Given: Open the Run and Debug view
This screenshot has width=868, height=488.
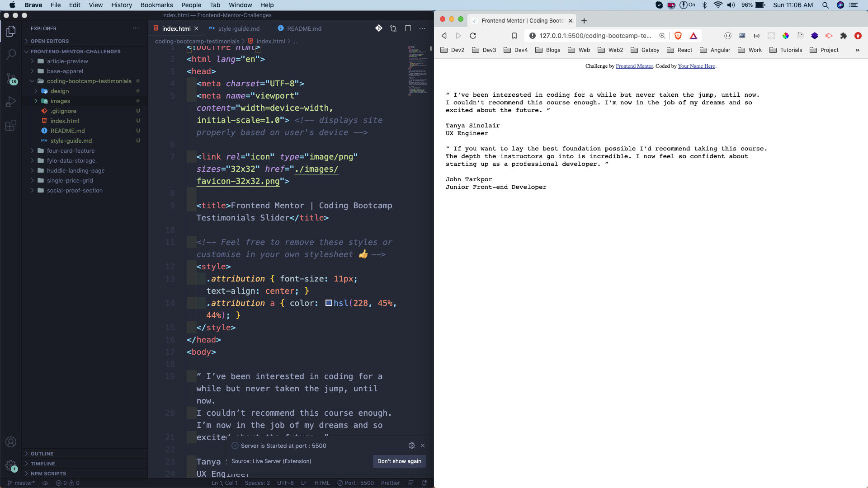Looking at the screenshot, I should click(11, 102).
